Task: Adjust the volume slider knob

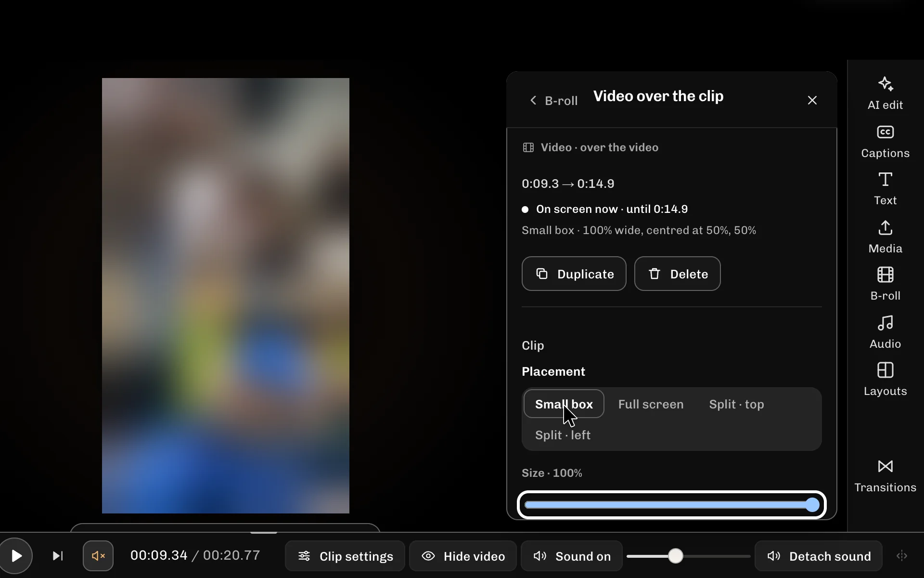Action: click(x=676, y=556)
